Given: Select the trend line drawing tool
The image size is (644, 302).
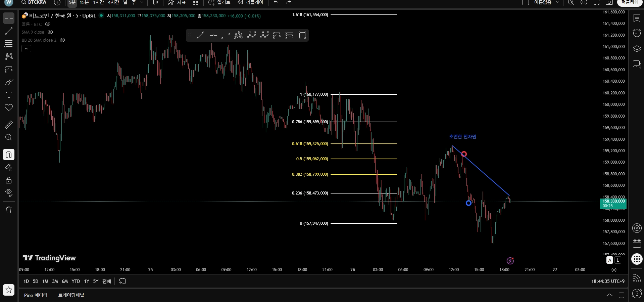Looking at the screenshot, I should pos(9,31).
